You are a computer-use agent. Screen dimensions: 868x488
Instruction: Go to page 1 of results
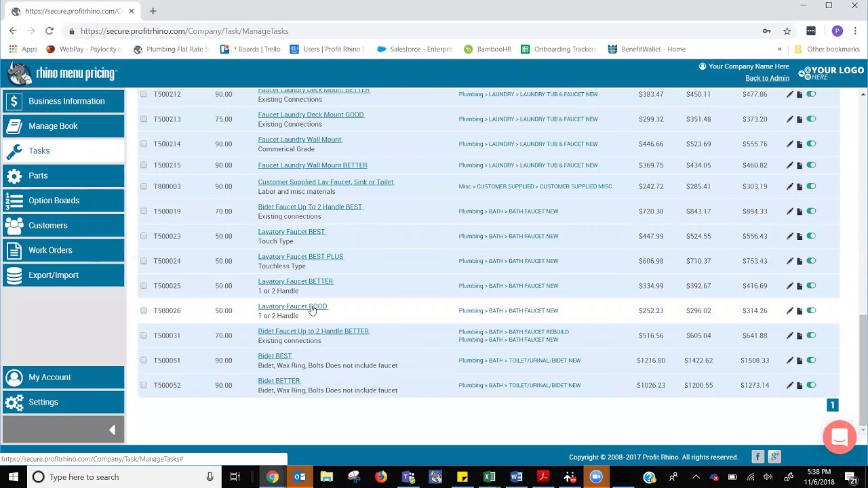(833, 405)
